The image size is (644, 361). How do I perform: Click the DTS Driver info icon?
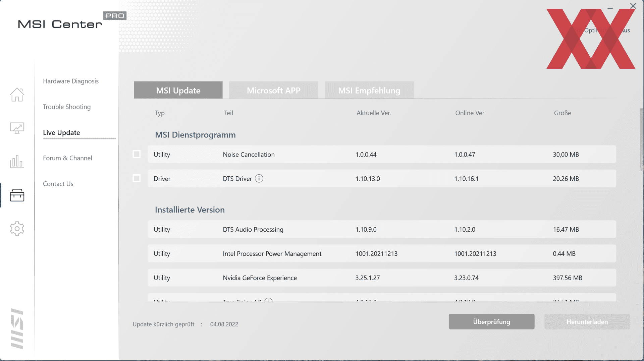coord(259,178)
